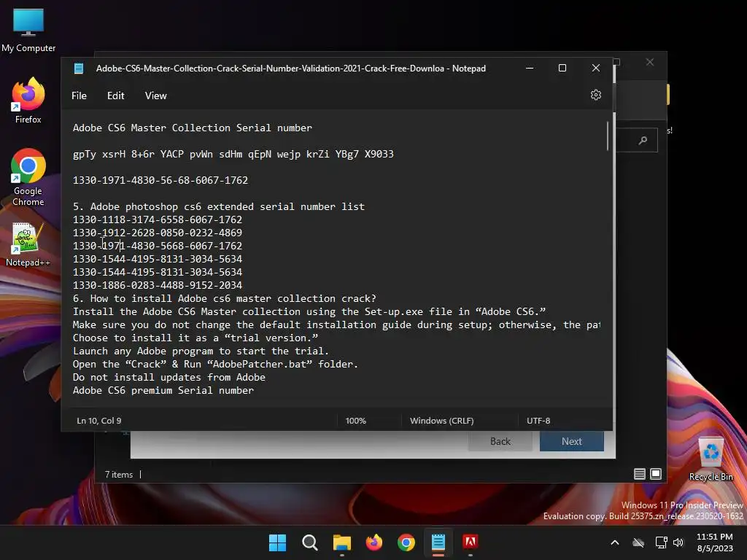
Task: Open File Explorer from the taskbar
Action: [x=341, y=542]
